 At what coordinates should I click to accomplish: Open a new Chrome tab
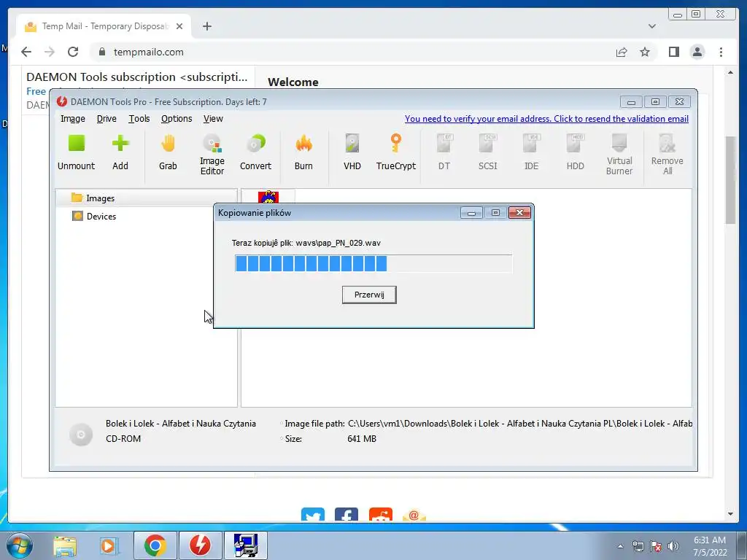tap(206, 26)
